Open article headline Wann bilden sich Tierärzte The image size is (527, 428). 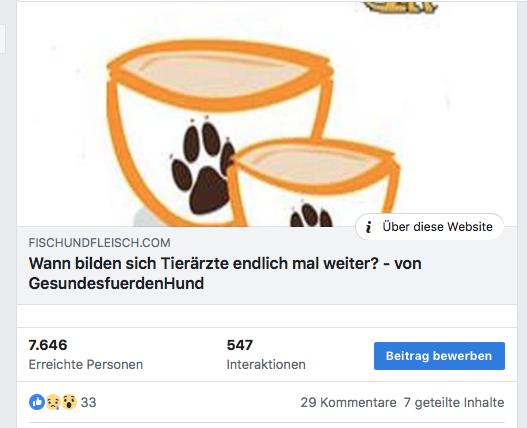[225, 273]
